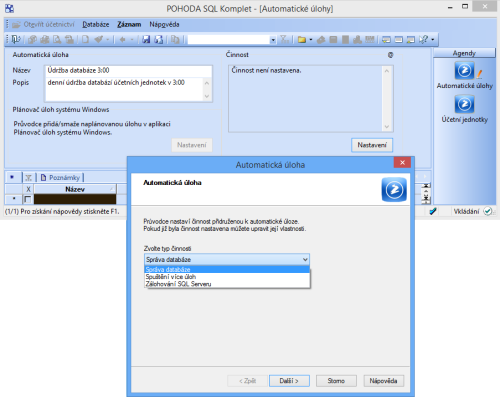
Task: Open the Databáze menu
Action: (x=96, y=24)
